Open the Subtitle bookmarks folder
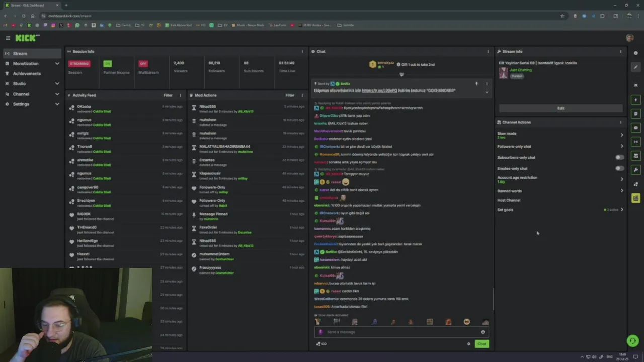 pos(346,25)
